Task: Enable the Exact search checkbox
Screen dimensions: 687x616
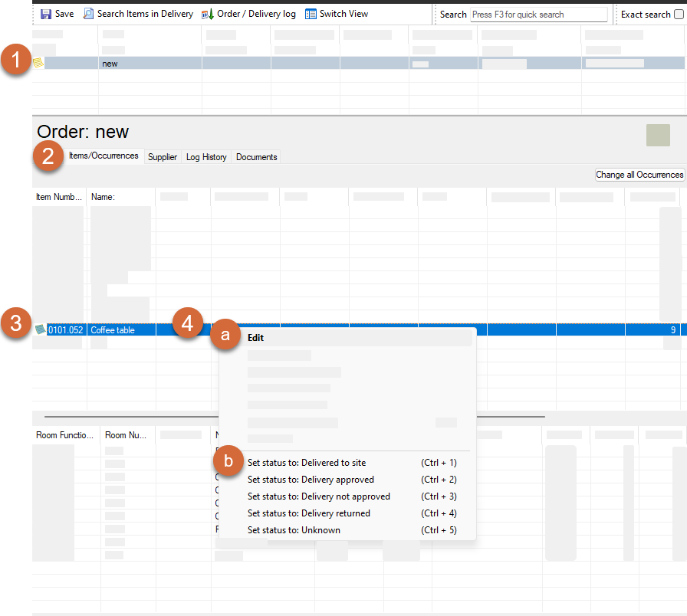Action: tap(678, 15)
